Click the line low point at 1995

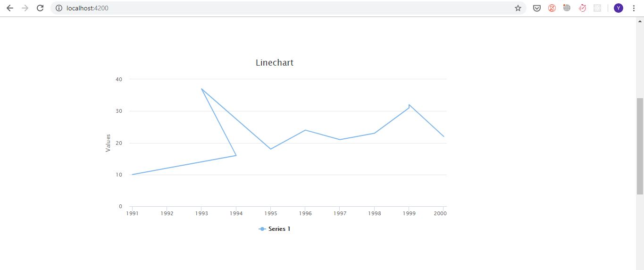[271, 149]
